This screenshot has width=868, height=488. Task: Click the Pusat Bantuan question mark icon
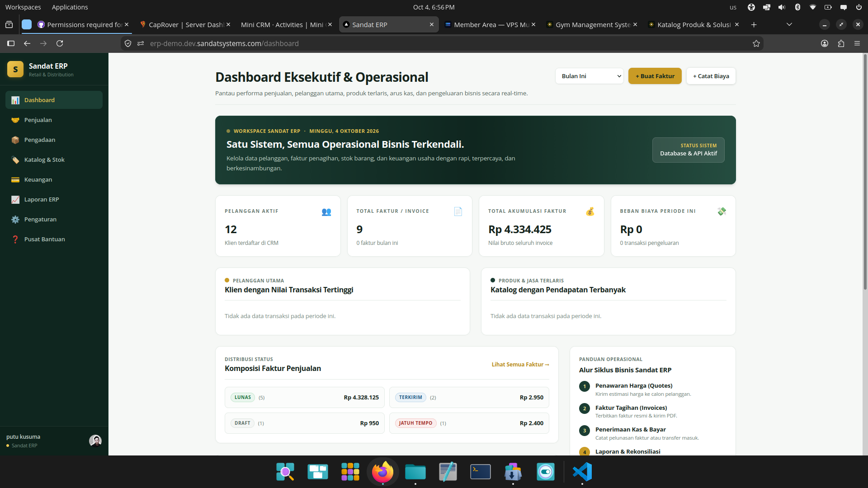pos(15,239)
